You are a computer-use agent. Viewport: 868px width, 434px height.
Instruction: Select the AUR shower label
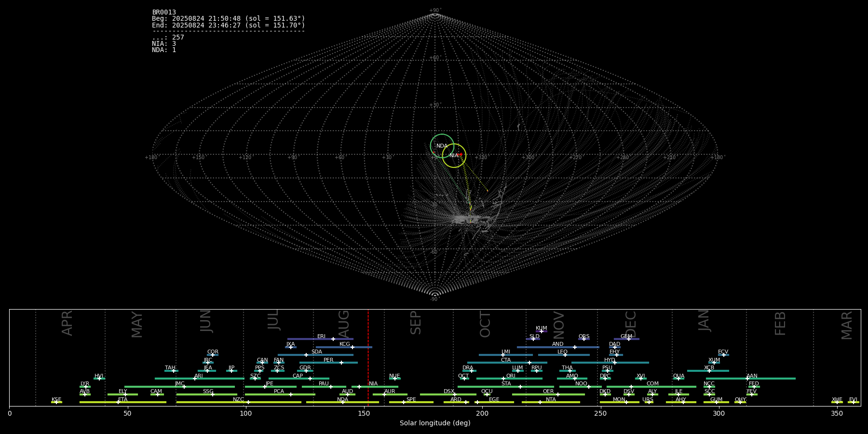(x=390, y=392)
